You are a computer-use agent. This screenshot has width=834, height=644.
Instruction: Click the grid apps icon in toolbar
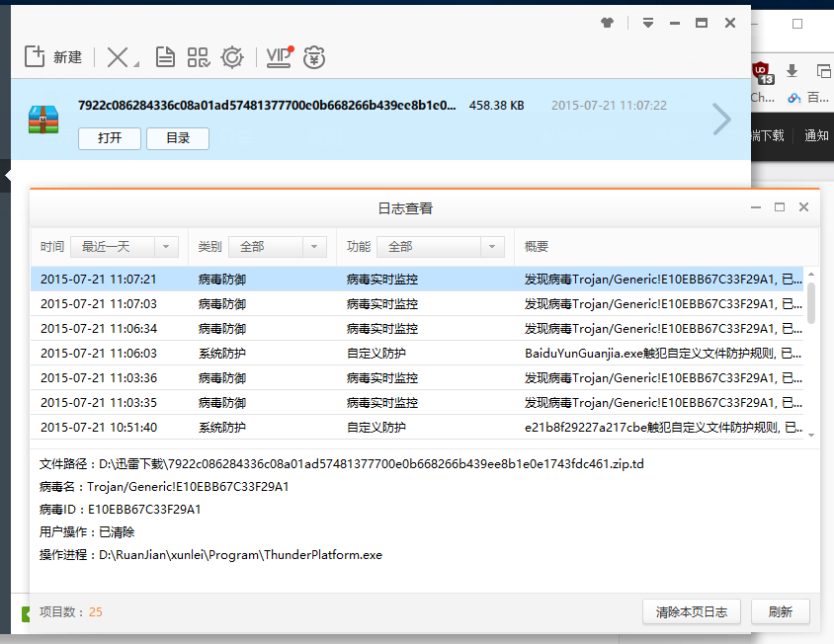[x=199, y=57]
